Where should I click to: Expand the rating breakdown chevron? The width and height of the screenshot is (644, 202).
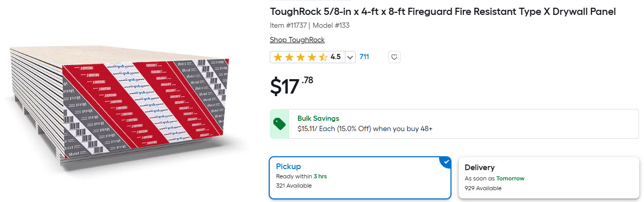350,57
